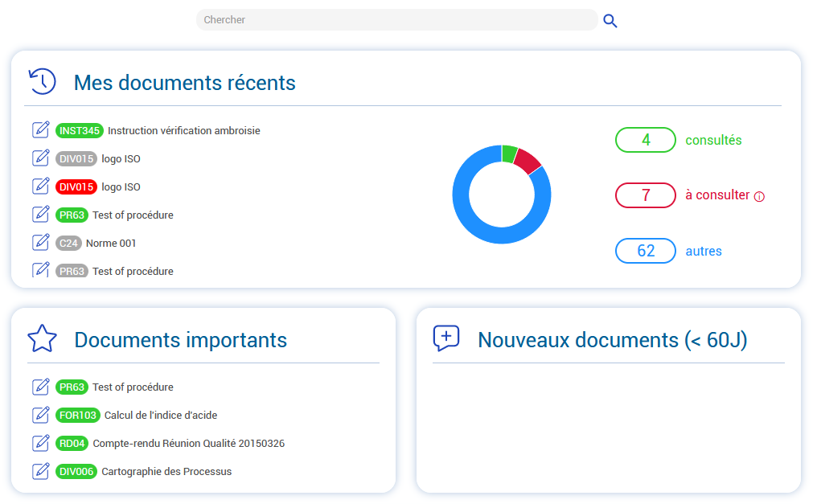Click the edit pencil icon next to FOR103

[40, 415]
